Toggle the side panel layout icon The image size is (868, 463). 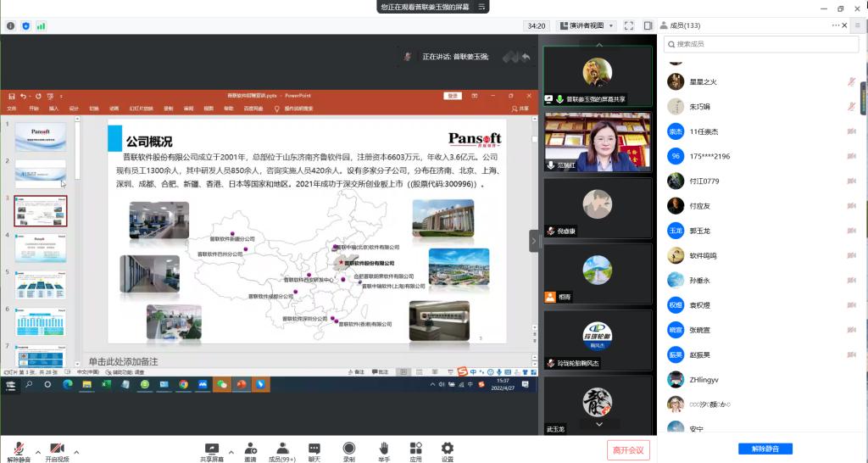[x=647, y=26]
